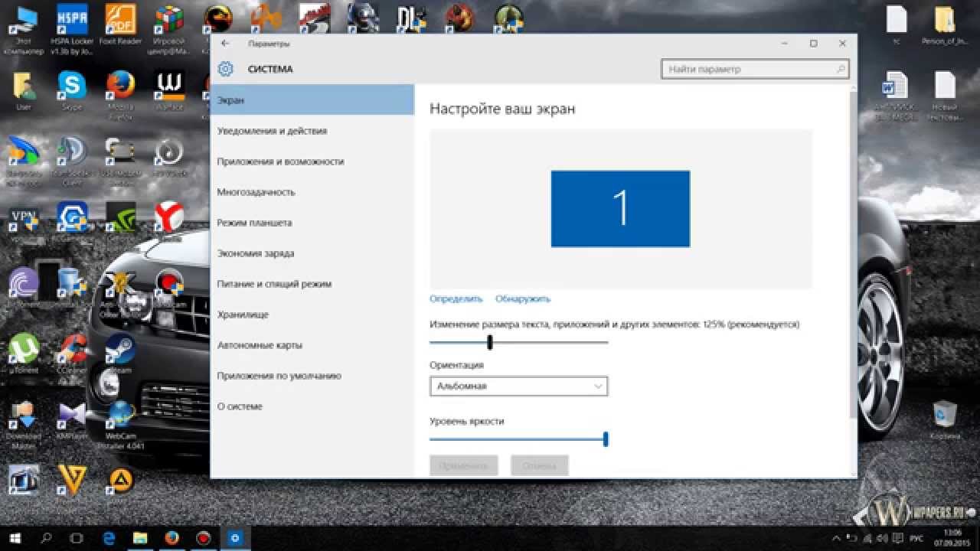Click the Уровень яркости brightness slider
Viewport: 980px width, 551px height.
pos(519,439)
